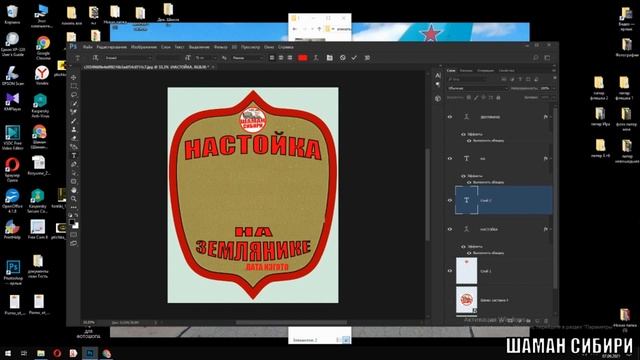Toggle the Character and Paragraph panels
Image resolution: width=640 pixels, height=360 pixels.
coord(329,58)
